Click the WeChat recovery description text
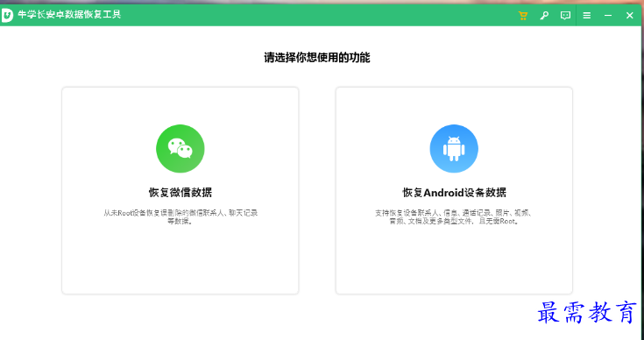Screen dimensions: 644x340 tap(180, 217)
